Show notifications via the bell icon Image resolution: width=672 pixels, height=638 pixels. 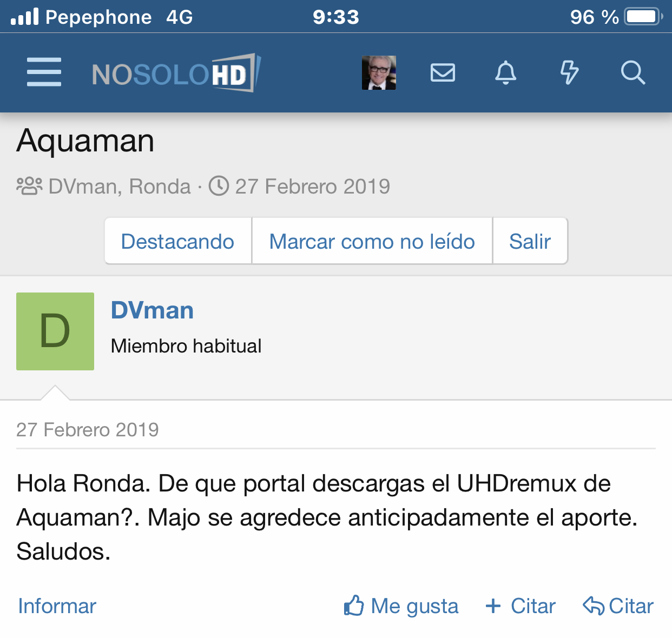(505, 72)
